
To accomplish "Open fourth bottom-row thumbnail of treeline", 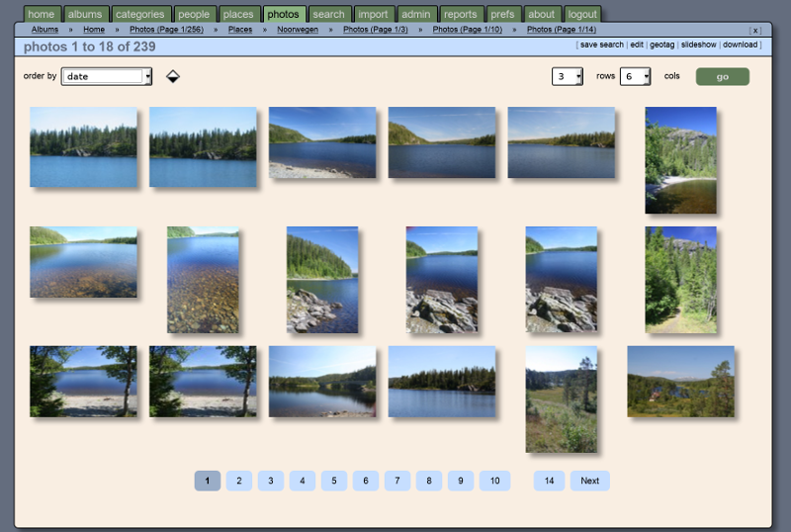I will [x=442, y=382].
